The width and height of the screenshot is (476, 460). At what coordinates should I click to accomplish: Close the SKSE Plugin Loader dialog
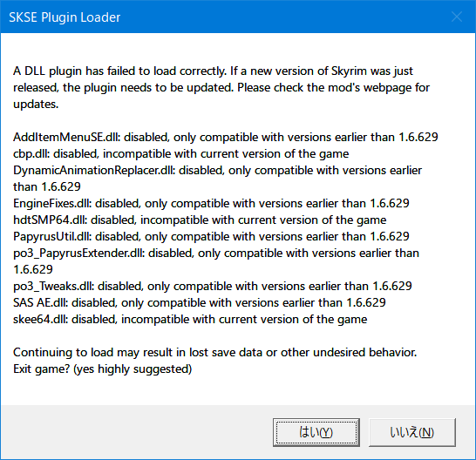point(457,17)
